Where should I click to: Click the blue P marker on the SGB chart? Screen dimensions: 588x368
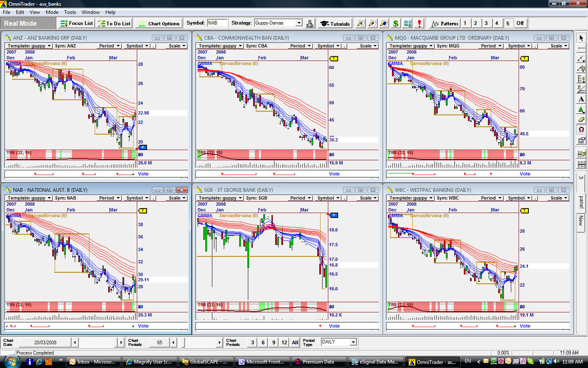(334, 215)
